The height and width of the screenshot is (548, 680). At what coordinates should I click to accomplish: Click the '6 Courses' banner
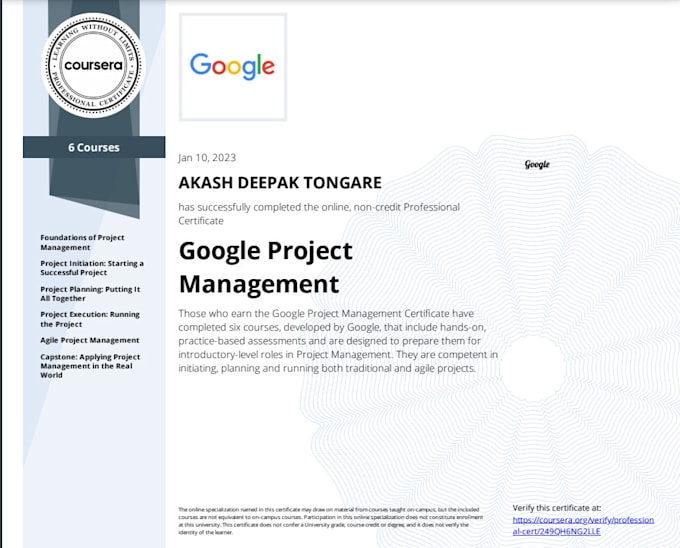[94, 147]
